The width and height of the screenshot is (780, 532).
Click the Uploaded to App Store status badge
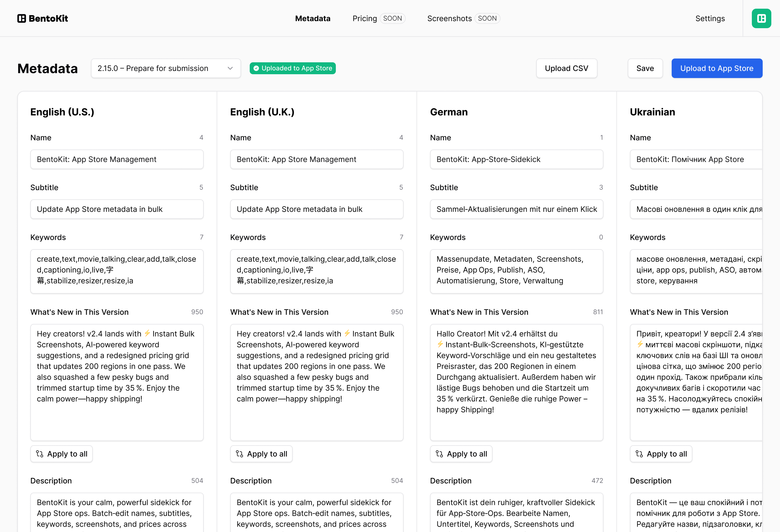click(x=293, y=69)
